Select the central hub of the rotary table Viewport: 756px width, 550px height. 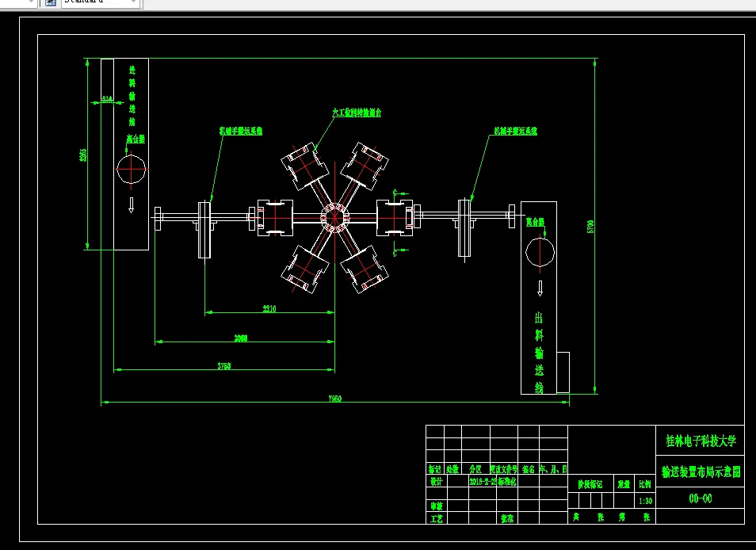coord(334,218)
